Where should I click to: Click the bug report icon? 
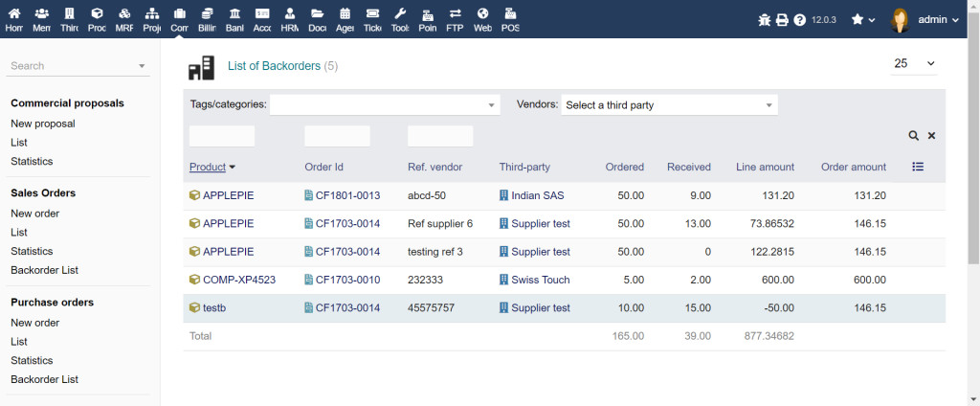coord(764,19)
